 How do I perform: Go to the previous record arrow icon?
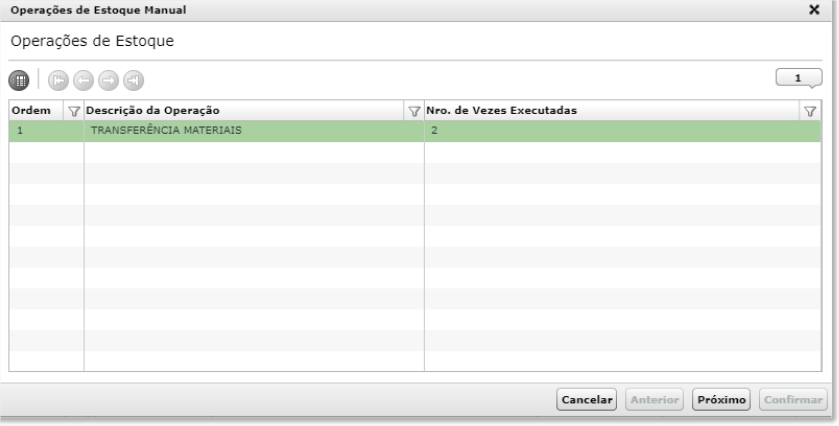click(x=83, y=81)
